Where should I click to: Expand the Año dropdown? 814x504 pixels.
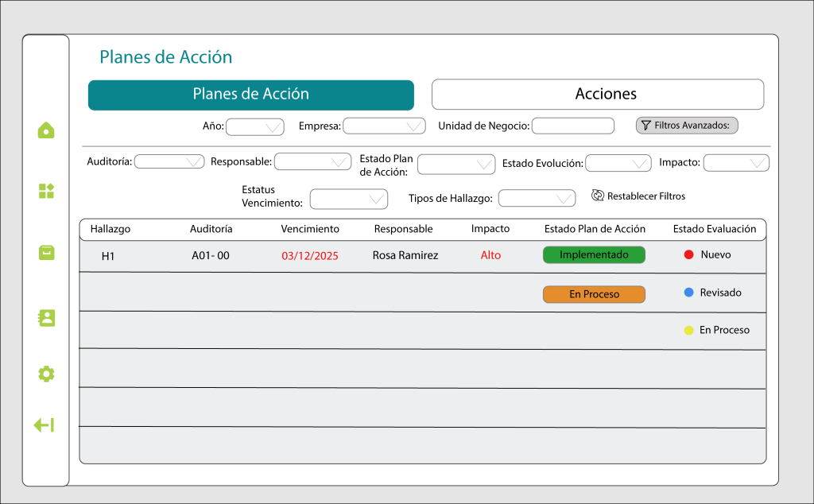click(255, 126)
